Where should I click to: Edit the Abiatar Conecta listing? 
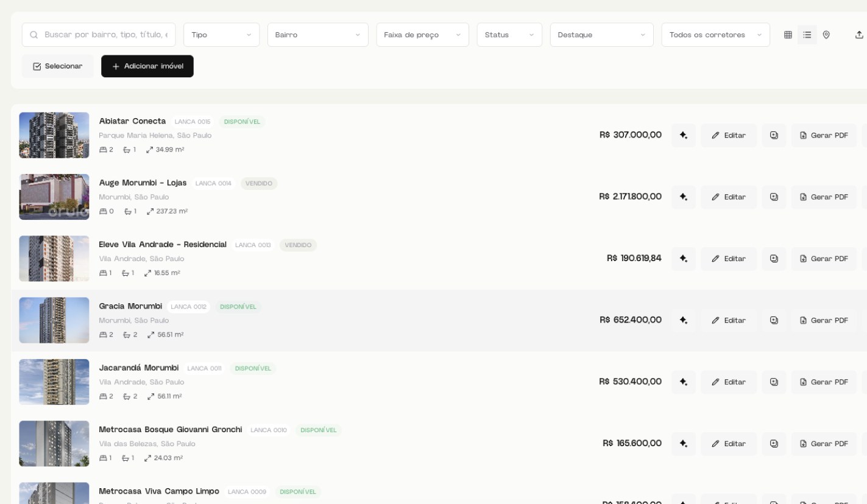[729, 135]
